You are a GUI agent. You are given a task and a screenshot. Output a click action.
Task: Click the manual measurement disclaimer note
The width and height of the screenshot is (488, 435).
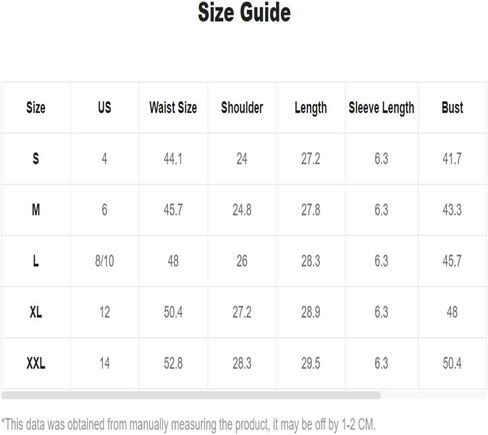[x=188, y=425]
